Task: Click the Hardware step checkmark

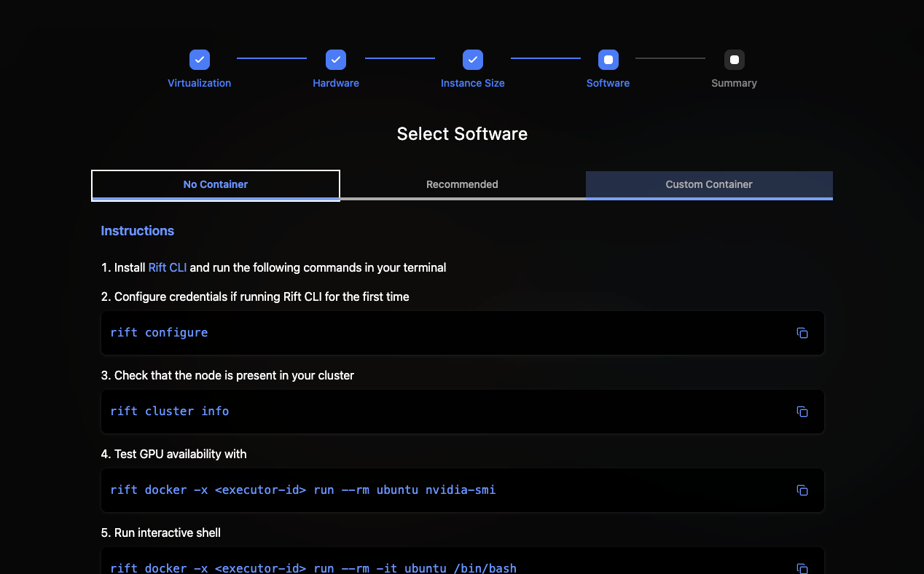Action: (336, 59)
